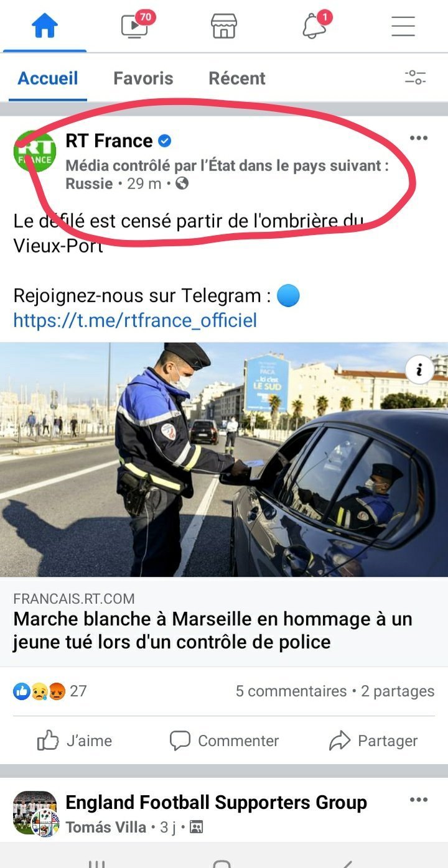This screenshot has height=868, width=448.
Task: Tap the Commenter button
Action: tap(224, 741)
